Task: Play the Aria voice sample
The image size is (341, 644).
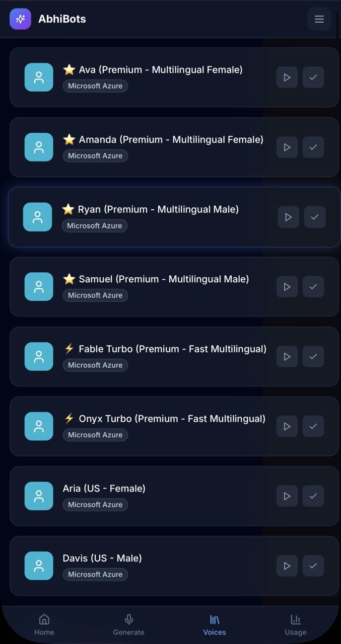Action: (287, 496)
